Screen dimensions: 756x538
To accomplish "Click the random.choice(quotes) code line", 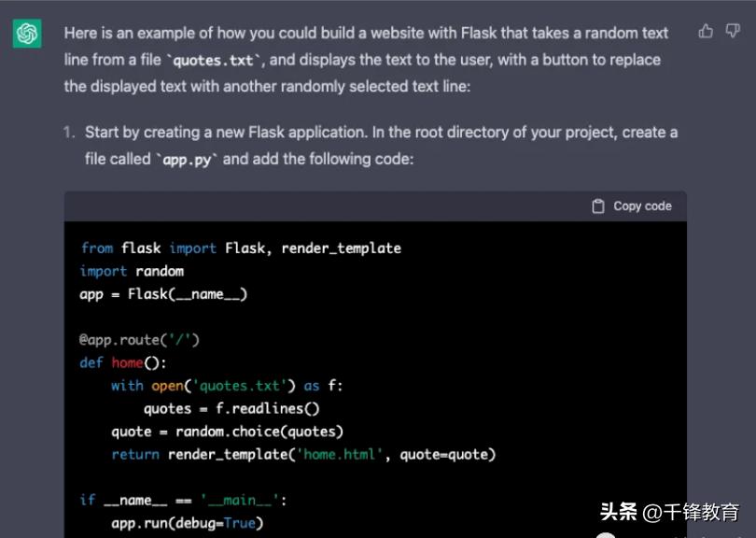I will tap(227, 432).
